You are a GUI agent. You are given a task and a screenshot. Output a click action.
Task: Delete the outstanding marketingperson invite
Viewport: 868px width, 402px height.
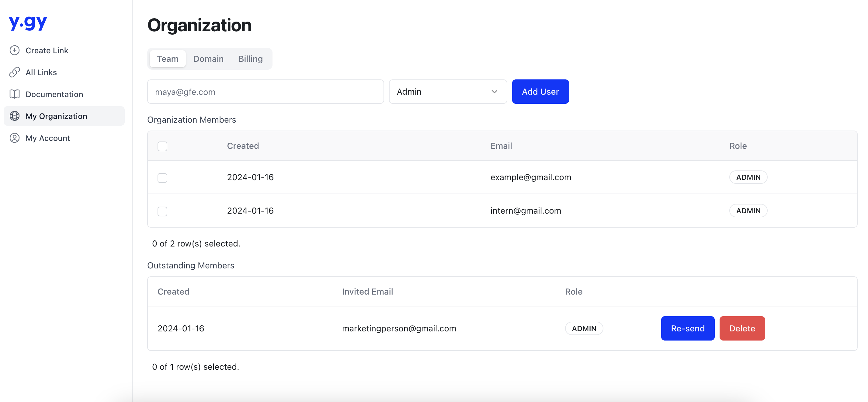pyautogui.click(x=742, y=328)
